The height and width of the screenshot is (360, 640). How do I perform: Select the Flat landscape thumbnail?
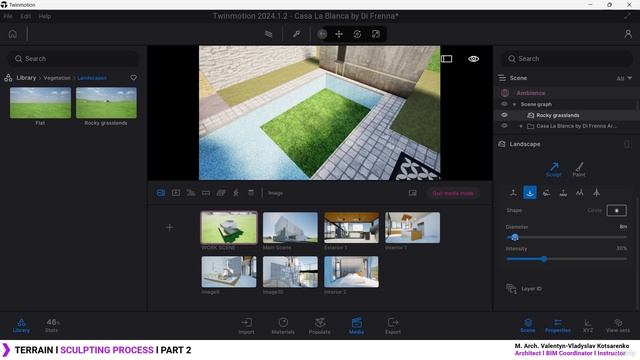click(x=40, y=103)
